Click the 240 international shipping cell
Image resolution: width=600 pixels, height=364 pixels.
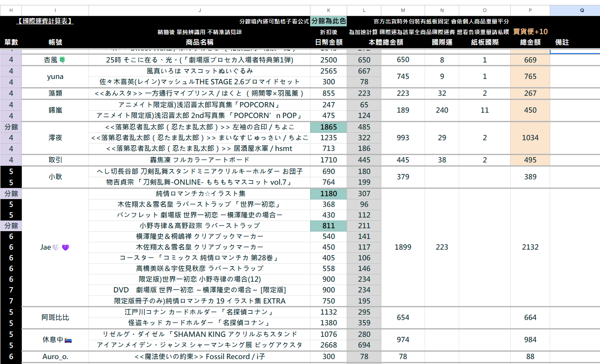pos(442,110)
